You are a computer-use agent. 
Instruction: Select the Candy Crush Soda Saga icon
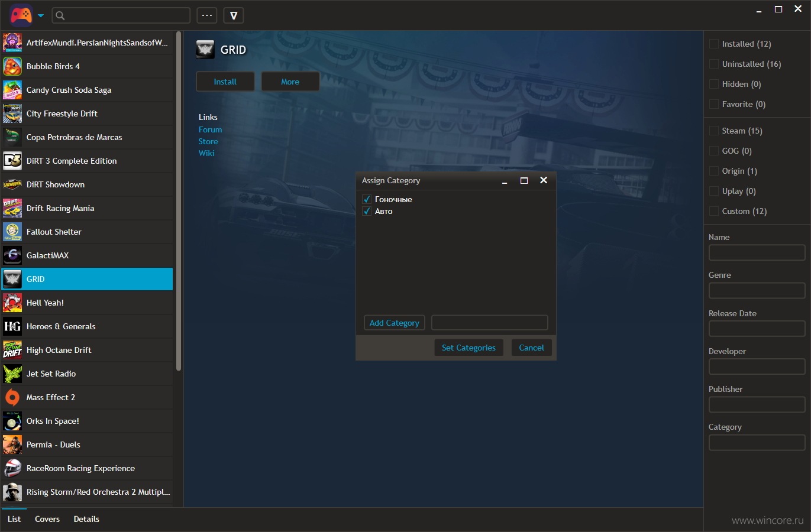coord(12,90)
